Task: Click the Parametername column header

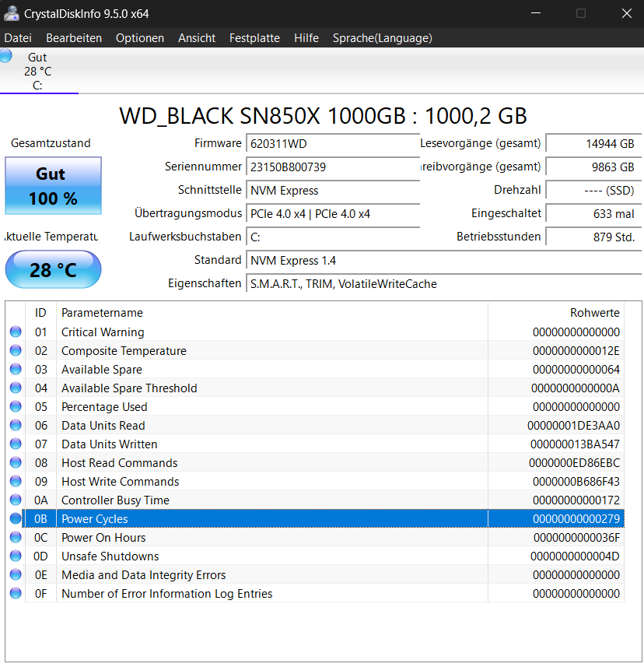Action: [272, 313]
